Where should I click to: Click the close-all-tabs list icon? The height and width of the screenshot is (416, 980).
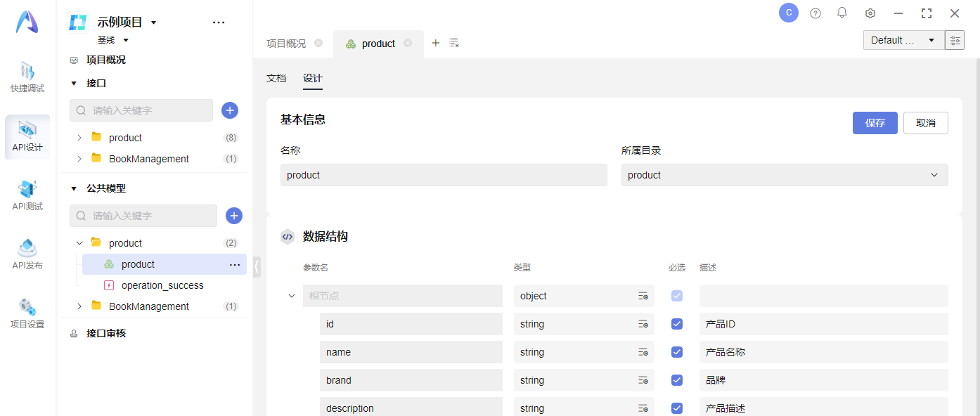(x=454, y=43)
